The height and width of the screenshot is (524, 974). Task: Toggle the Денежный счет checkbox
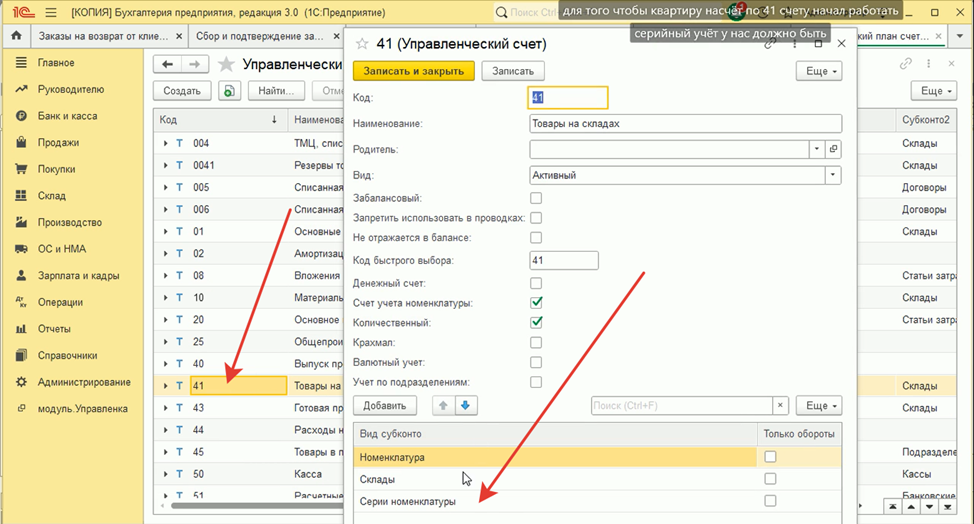(536, 283)
